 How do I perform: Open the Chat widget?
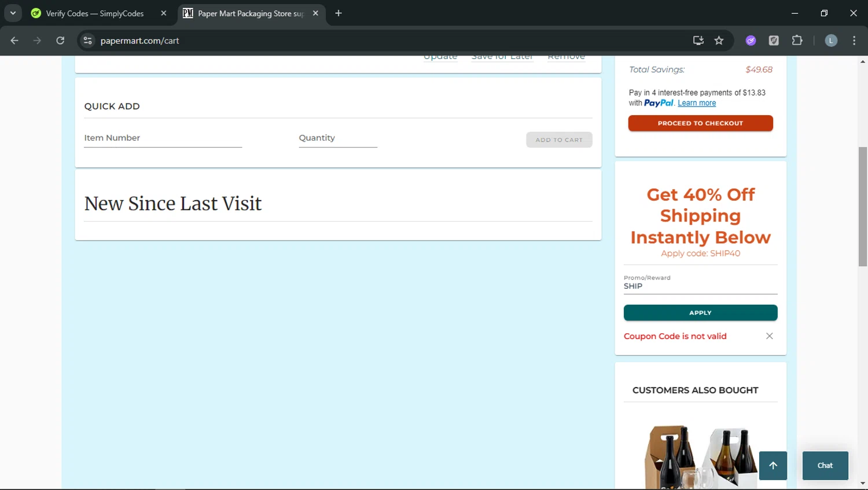pos(825,466)
